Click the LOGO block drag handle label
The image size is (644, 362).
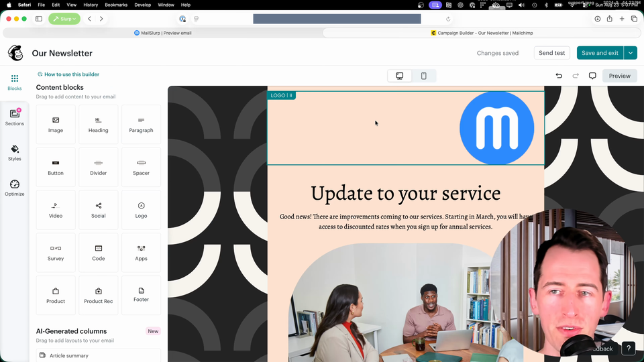(281, 95)
